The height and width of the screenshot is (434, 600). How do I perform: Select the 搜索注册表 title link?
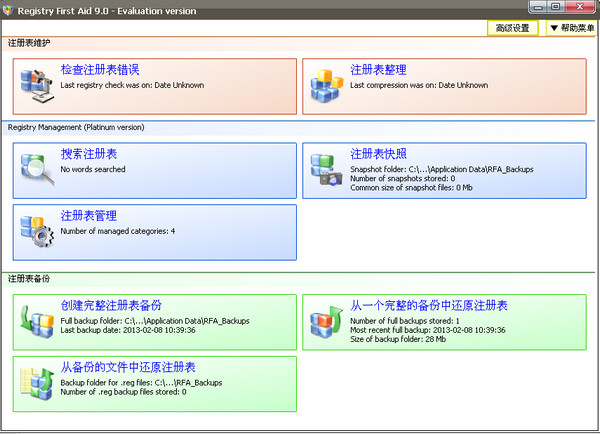coord(88,154)
